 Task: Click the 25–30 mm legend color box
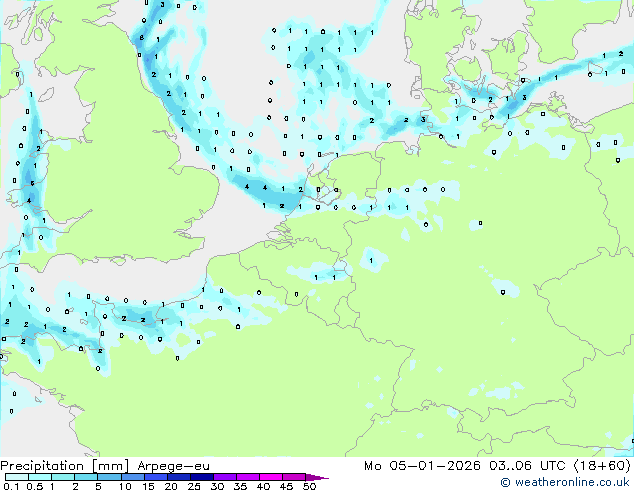202,477
